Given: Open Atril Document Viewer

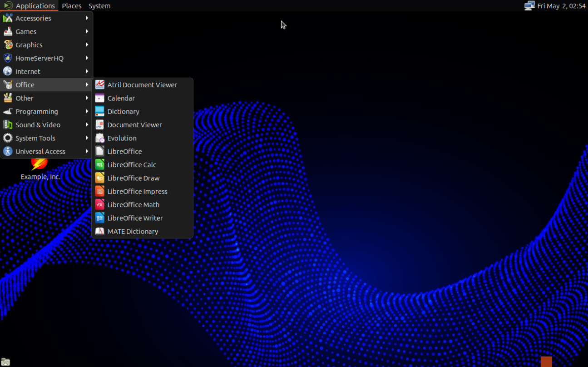Looking at the screenshot, I should pyautogui.click(x=142, y=85).
